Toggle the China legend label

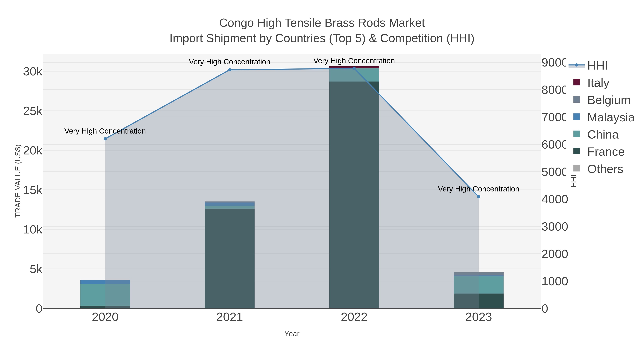[x=603, y=135]
